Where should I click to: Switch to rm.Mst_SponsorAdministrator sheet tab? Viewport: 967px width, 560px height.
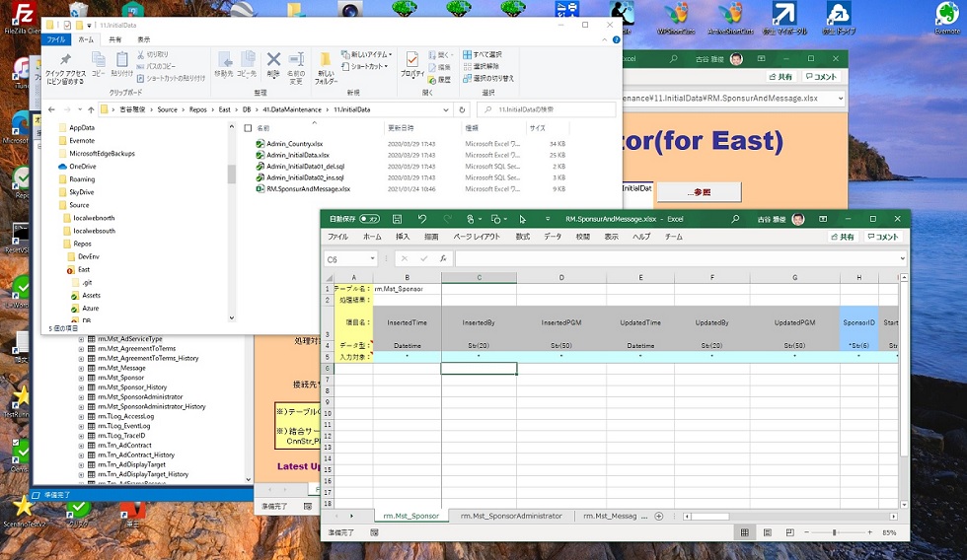click(x=511, y=517)
